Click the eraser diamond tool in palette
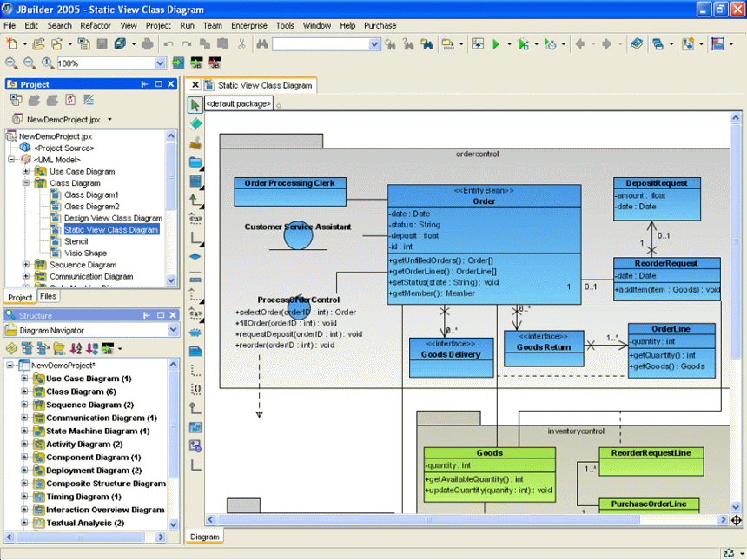Image resolution: width=747 pixels, height=560 pixels. [195, 124]
